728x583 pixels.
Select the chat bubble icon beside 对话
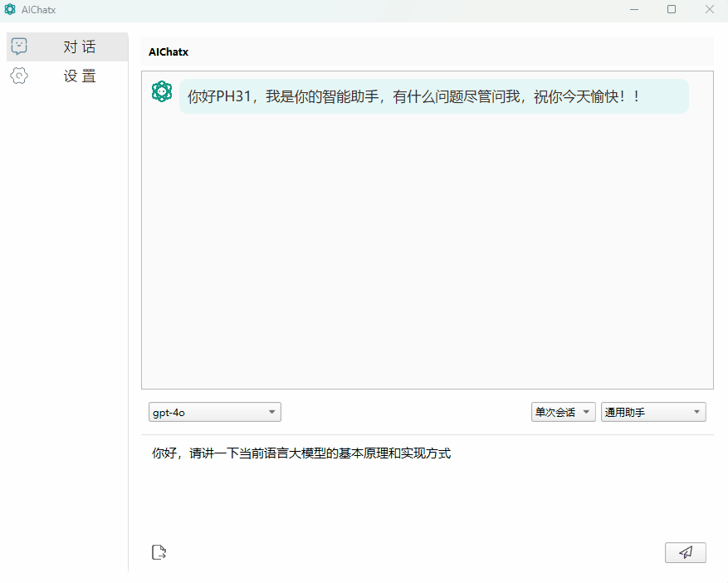(19, 46)
